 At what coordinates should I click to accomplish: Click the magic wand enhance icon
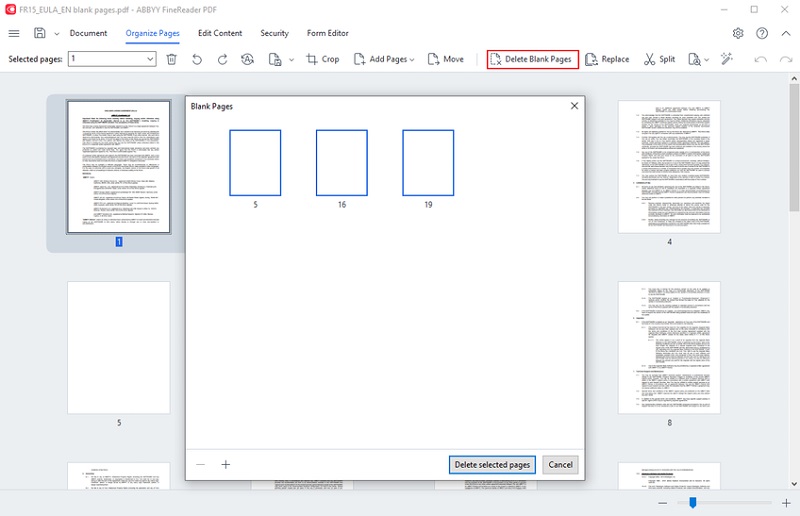[727, 59]
